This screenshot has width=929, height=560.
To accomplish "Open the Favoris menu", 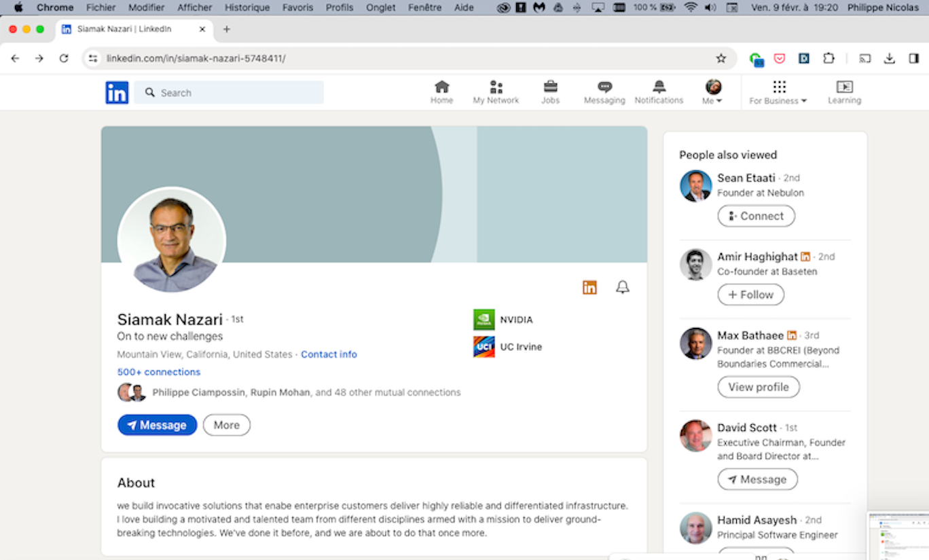I will (298, 7).
